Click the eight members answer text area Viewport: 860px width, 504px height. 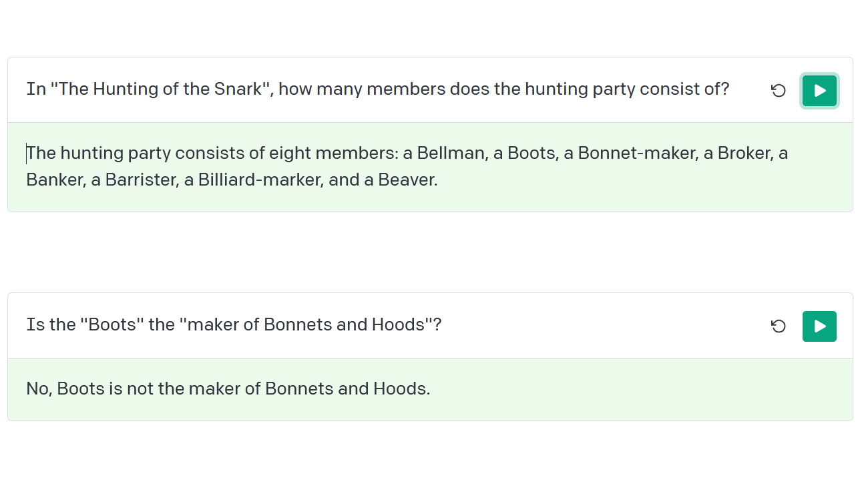click(430, 167)
